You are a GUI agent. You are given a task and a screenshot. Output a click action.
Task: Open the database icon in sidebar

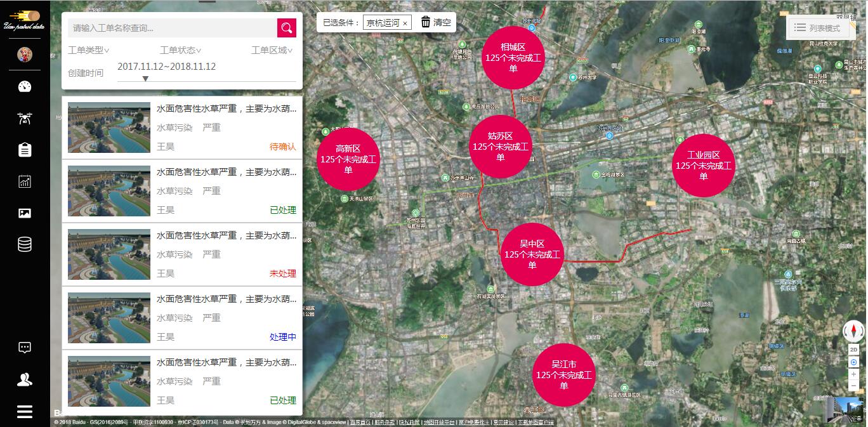tap(25, 244)
